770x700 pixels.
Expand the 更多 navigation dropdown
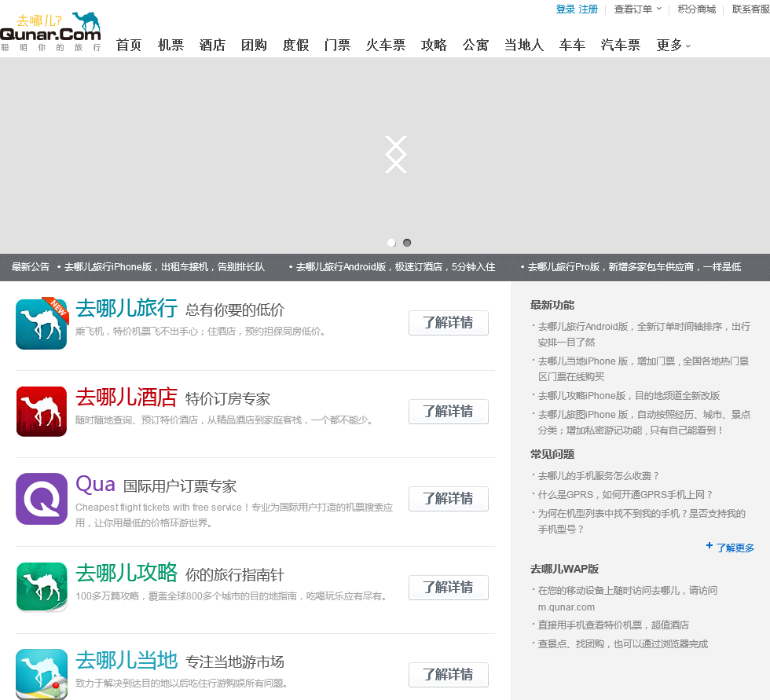pyautogui.click(x=673, y=45)
